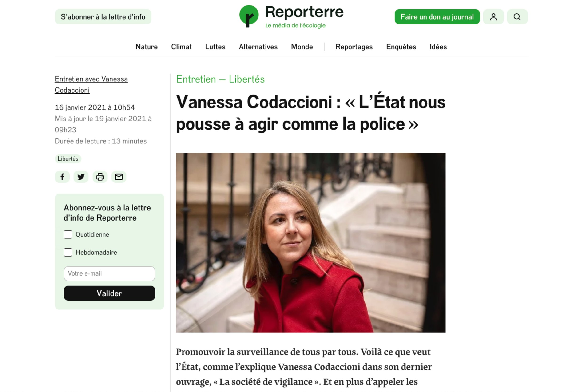Go to the Climat menu item

181,47
